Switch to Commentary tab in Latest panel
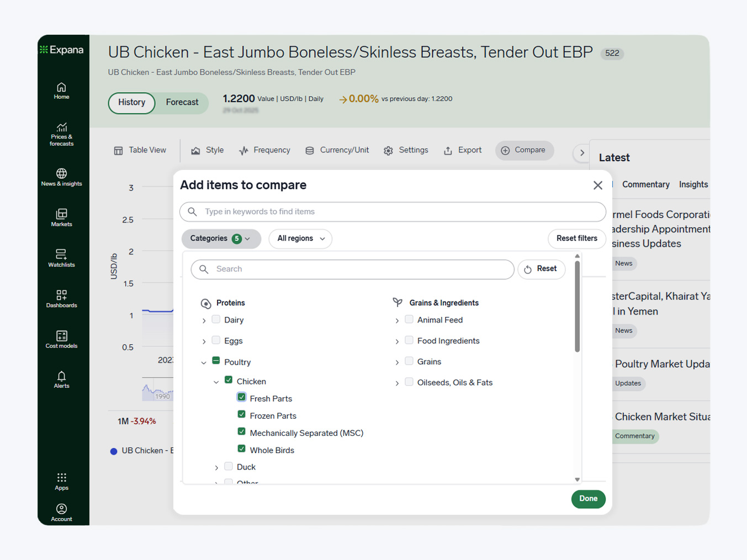Viewport: 747px width, 560px height. [646, 185]
